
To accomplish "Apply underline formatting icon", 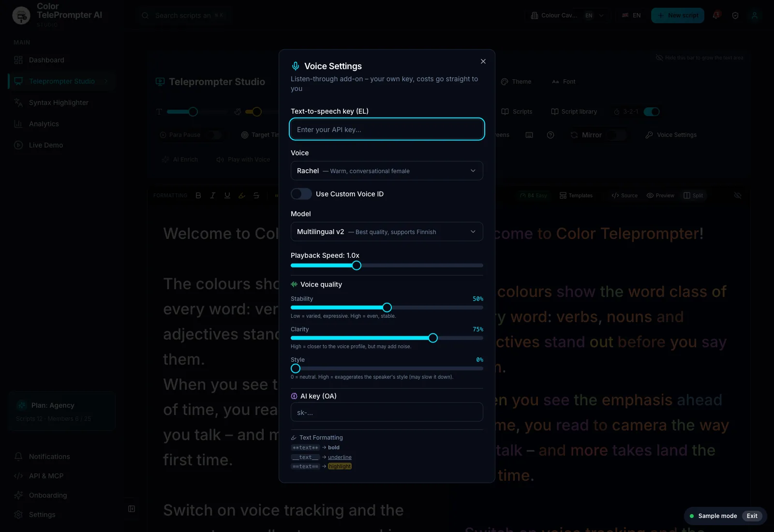I will (227, 195).
